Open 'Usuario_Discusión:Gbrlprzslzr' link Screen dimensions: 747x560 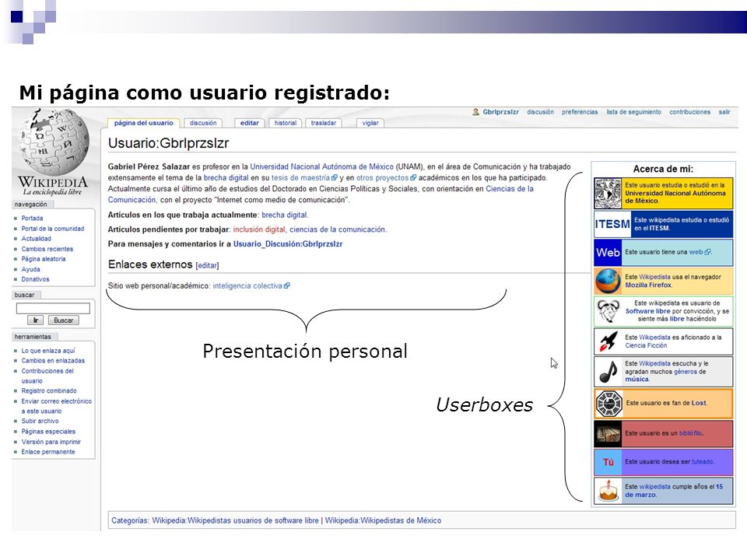[x=288, y=243]
